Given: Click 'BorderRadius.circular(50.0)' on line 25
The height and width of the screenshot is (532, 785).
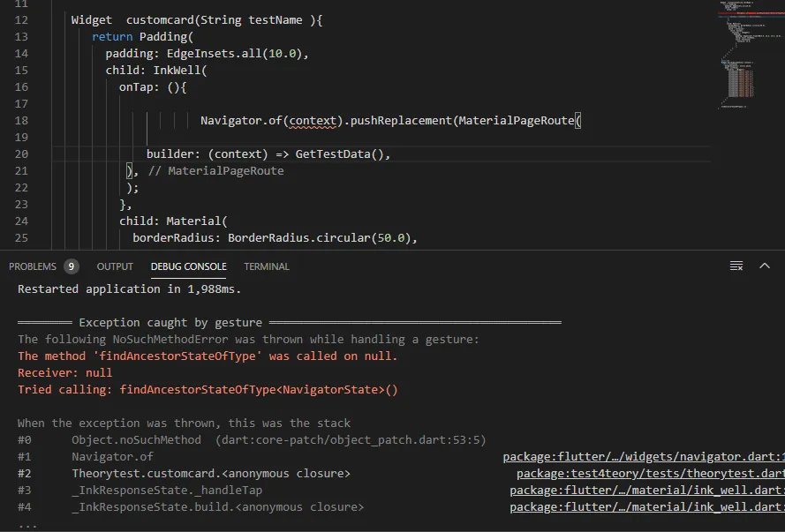Looking at the screenshot, I should (x=320, y=238).
